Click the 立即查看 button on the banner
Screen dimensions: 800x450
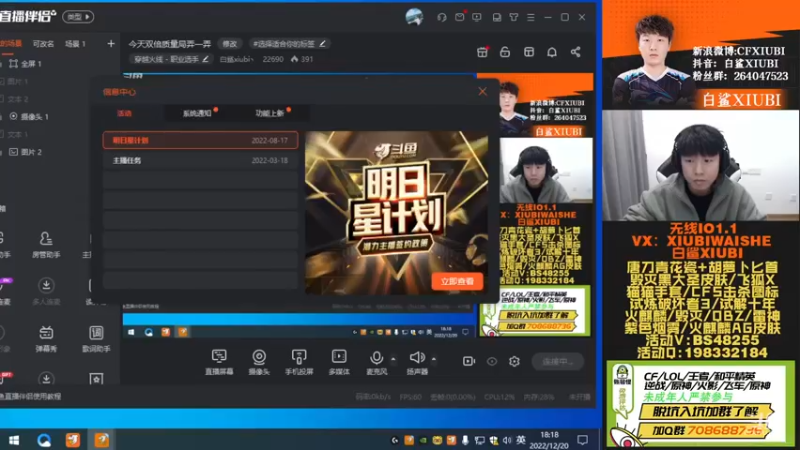457,281
